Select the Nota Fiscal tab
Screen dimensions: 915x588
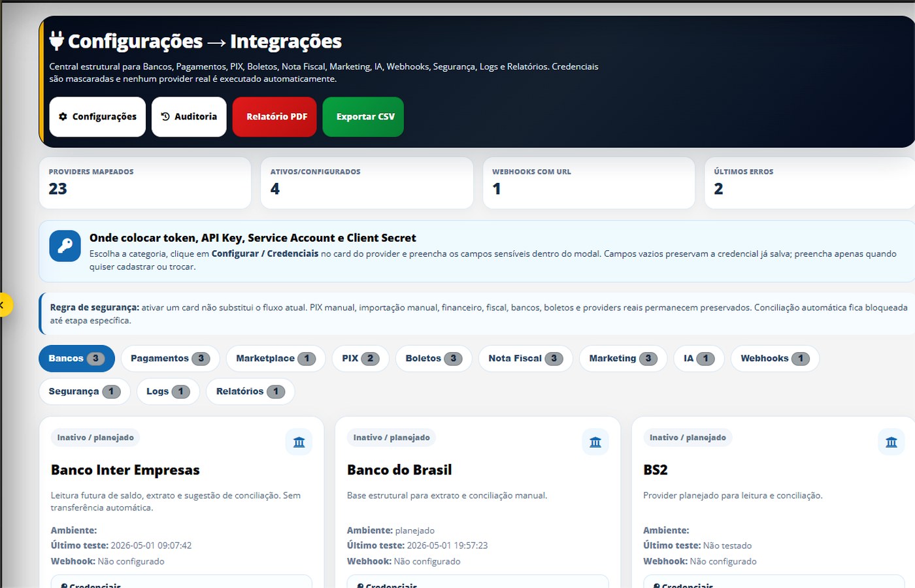[525, 359]
